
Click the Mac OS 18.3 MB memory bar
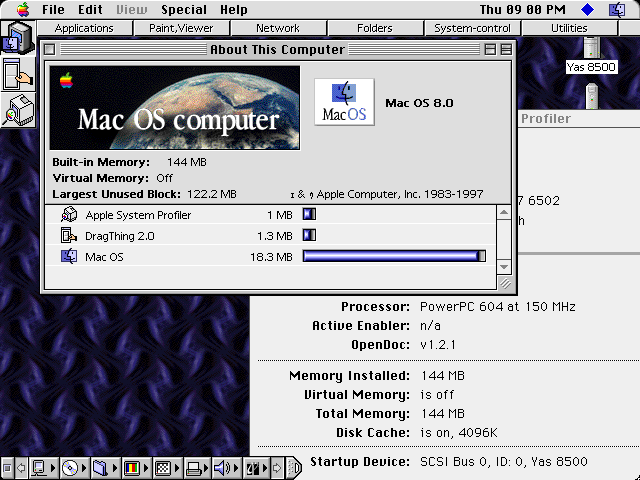point(394,256)
